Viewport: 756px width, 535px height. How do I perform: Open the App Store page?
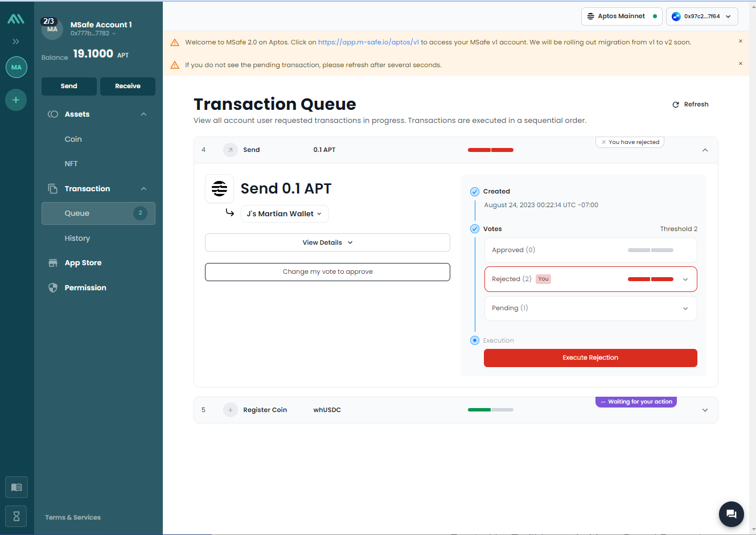[x=83, y=263]
